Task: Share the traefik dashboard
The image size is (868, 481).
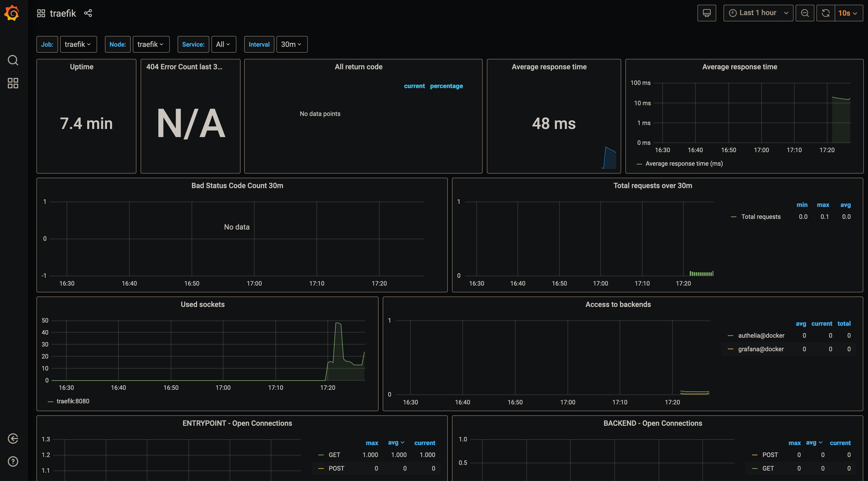Action: [88, 13]
